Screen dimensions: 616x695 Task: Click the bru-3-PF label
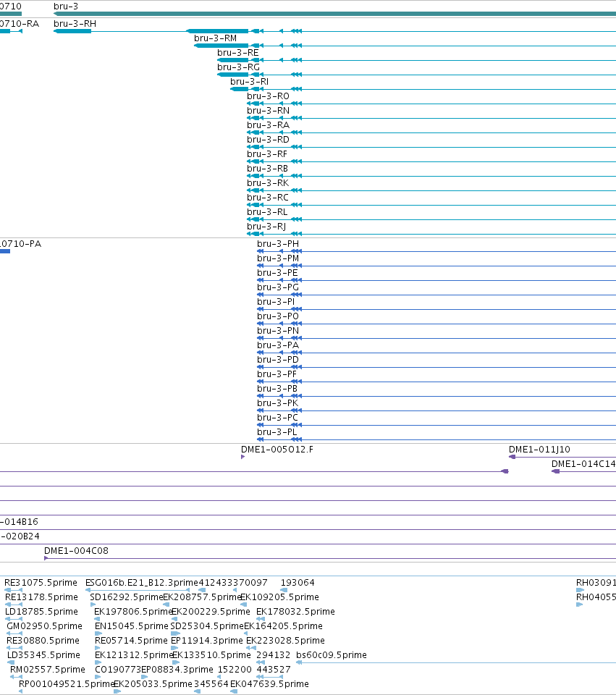point(277,374)
